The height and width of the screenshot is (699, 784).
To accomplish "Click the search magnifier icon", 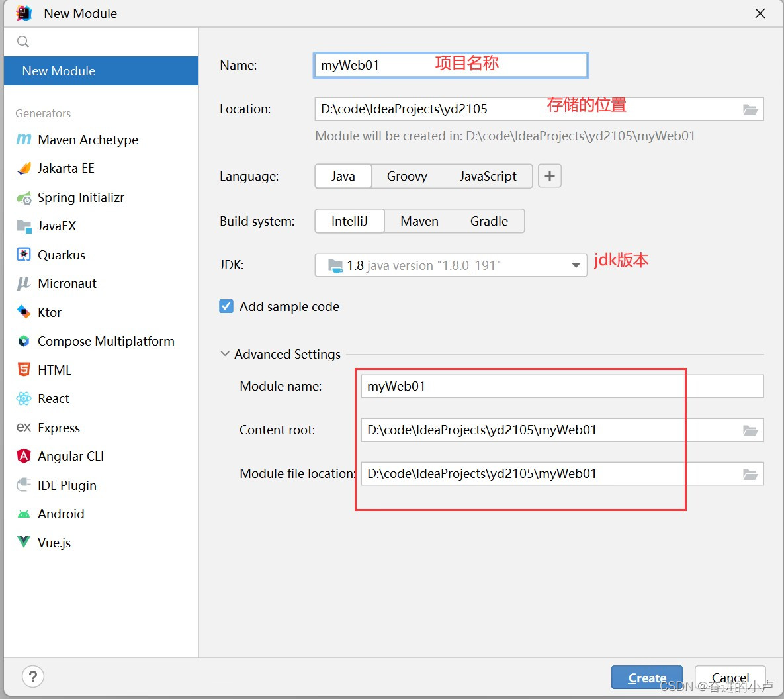I will [23, 42].
